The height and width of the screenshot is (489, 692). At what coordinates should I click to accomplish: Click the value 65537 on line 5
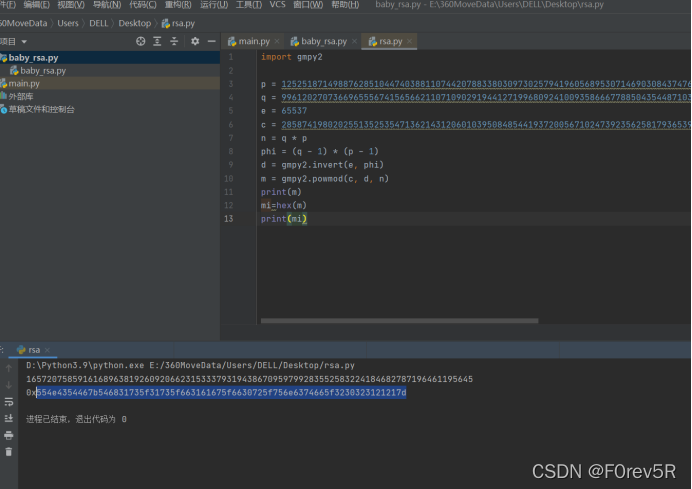coord(294,111)
